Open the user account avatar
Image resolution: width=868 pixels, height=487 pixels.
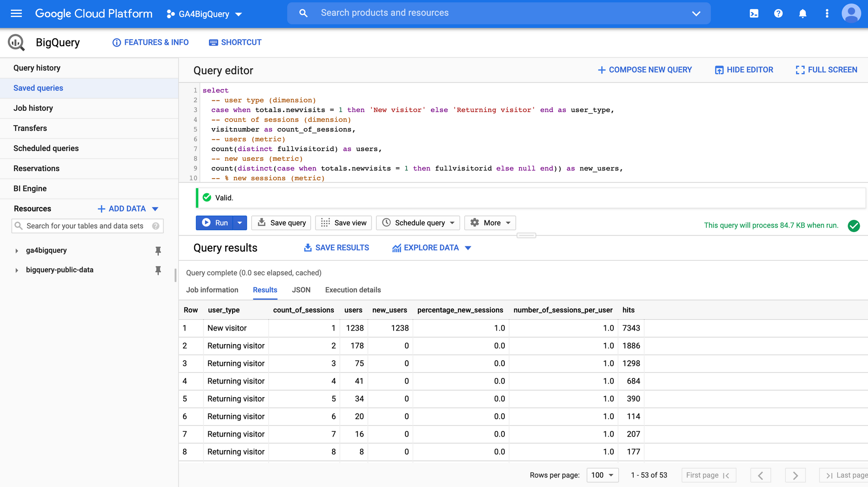[x=851, y=13]
